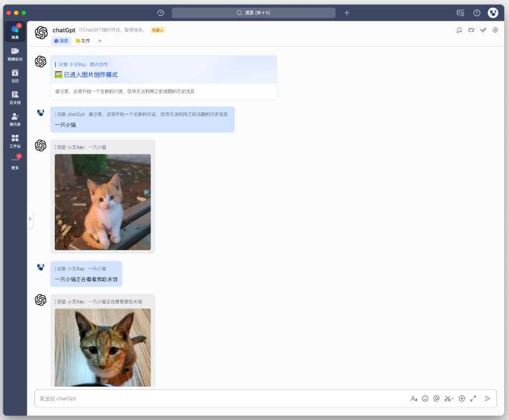The image size is (509, 420).
Task: Search in this chat using the header magnifier icon
Action: pyautogui.click(x=459, y=30)
